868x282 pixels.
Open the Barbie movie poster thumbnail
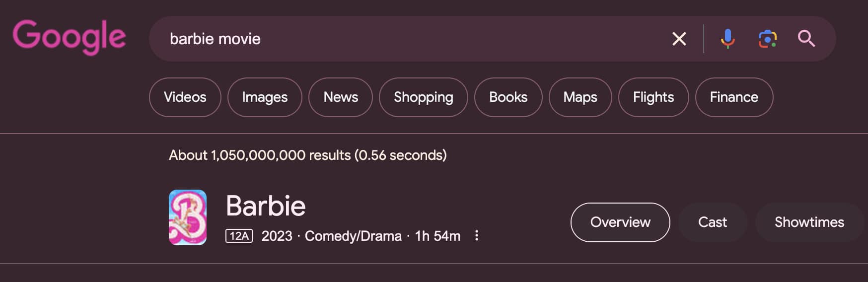pos(188,217)
